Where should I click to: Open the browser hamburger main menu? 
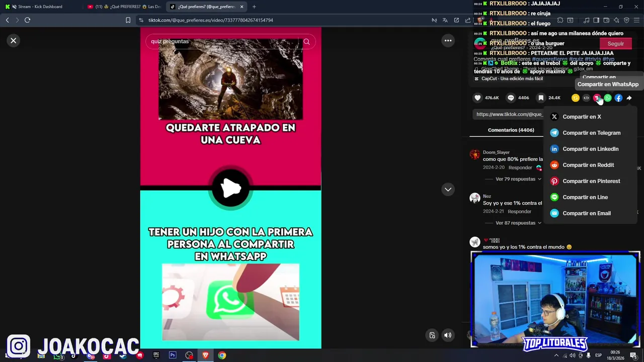tap(637, 20)
